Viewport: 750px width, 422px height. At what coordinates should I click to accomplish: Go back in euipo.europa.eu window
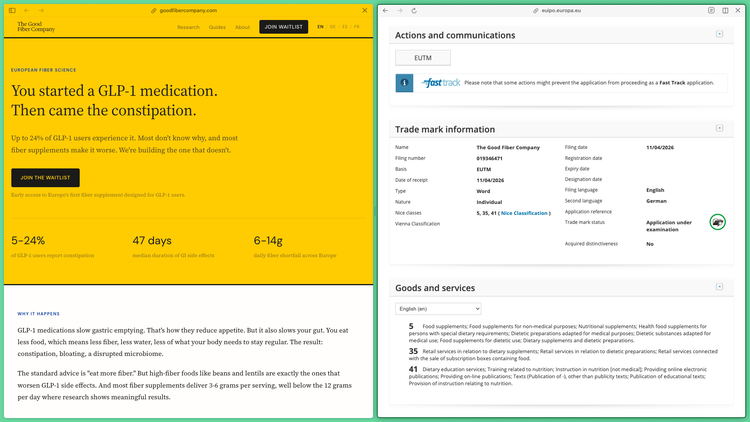coord(386,11)
